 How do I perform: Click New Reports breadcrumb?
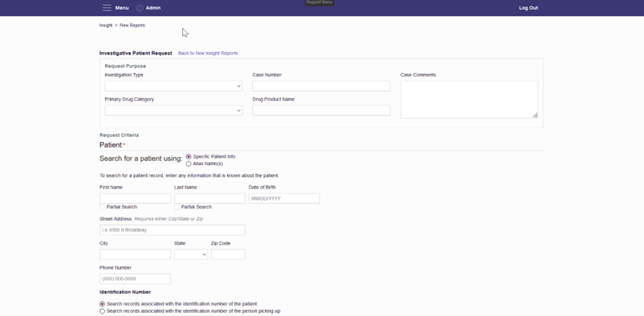click(133, 25)
